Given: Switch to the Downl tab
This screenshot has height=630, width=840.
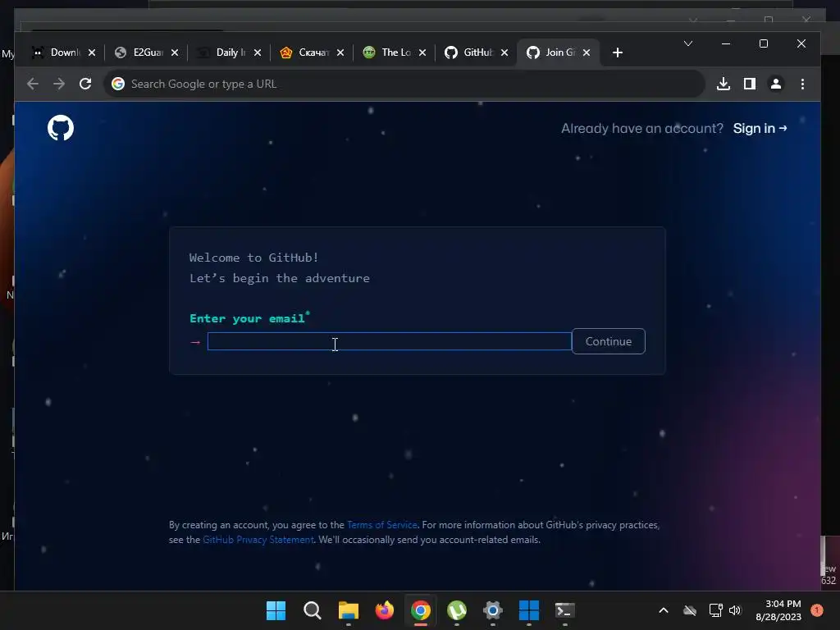Looking at the screenshot, I should 64,52.
